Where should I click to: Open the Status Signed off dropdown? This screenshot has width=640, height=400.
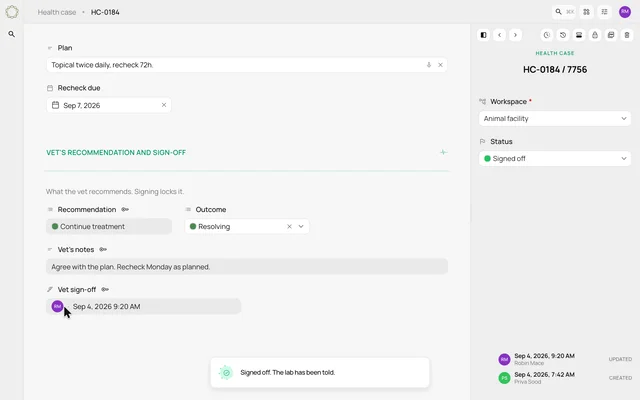[555, 159]
